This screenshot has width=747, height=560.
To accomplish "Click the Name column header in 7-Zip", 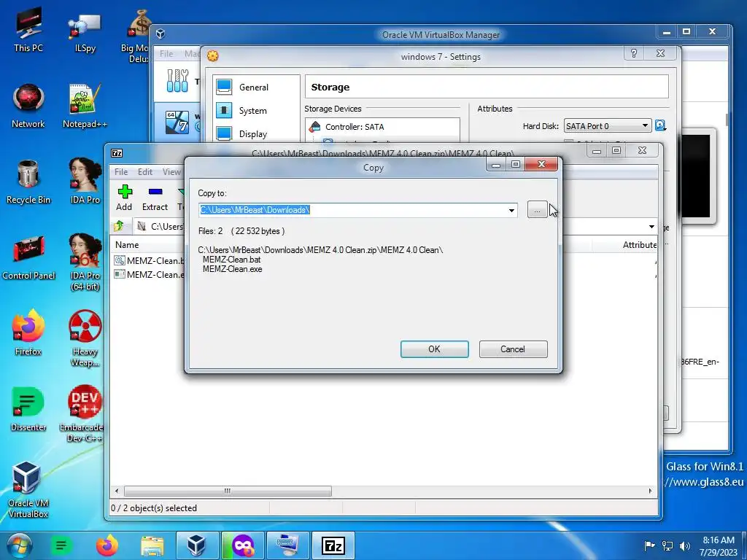I will click(x=127, y=245).
